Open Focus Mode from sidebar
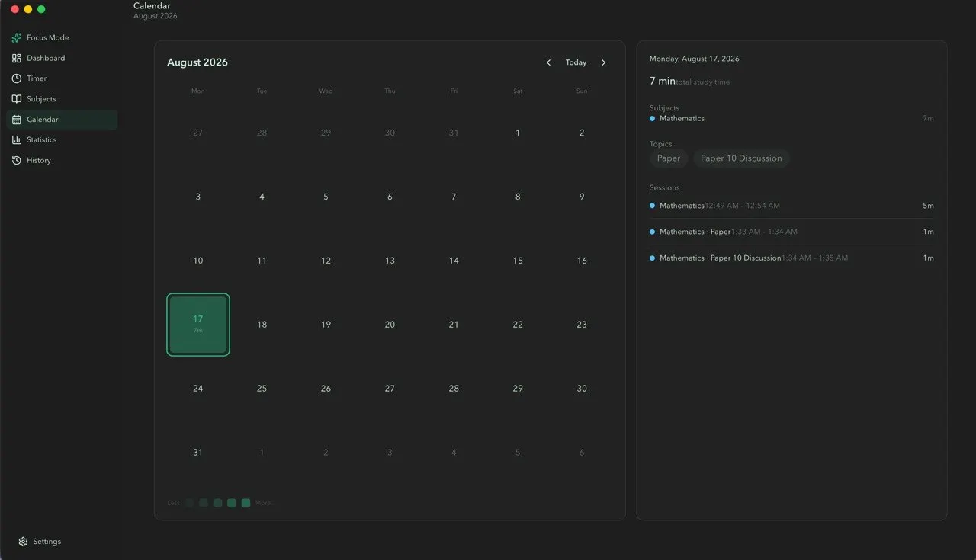Viewport: 976px width, 560px height. coord(62,37)
